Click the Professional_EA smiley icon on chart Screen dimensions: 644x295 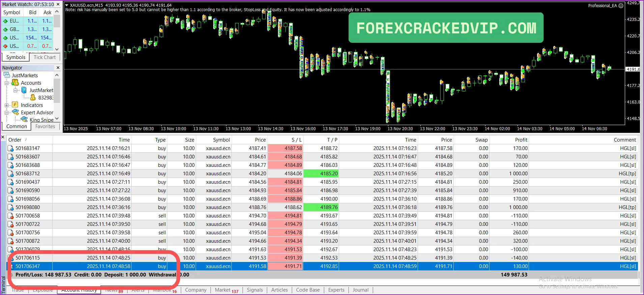click(621, 6)
